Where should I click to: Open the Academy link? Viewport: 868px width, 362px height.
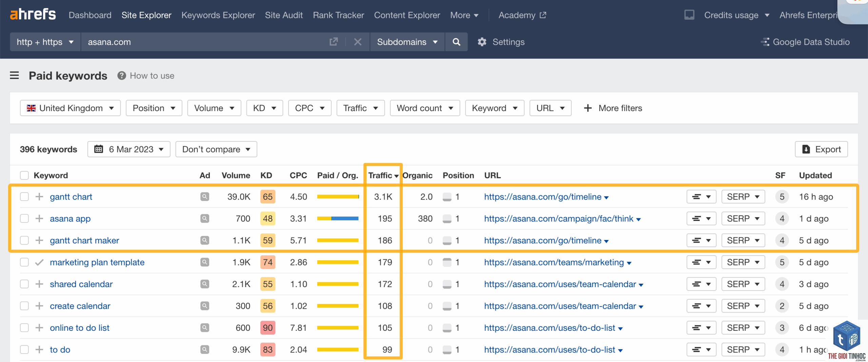tap(522, 15)
